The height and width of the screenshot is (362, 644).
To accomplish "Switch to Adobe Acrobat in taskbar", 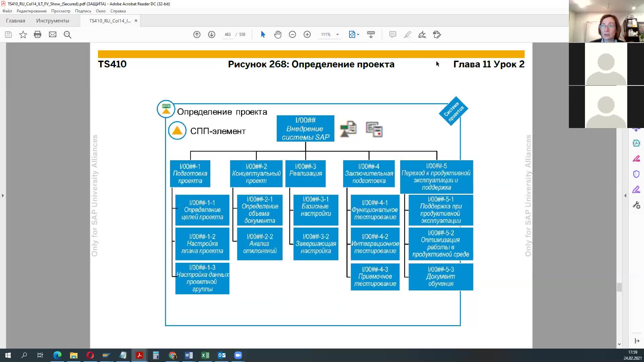I will pyautogui.click(x=140, y=355).
